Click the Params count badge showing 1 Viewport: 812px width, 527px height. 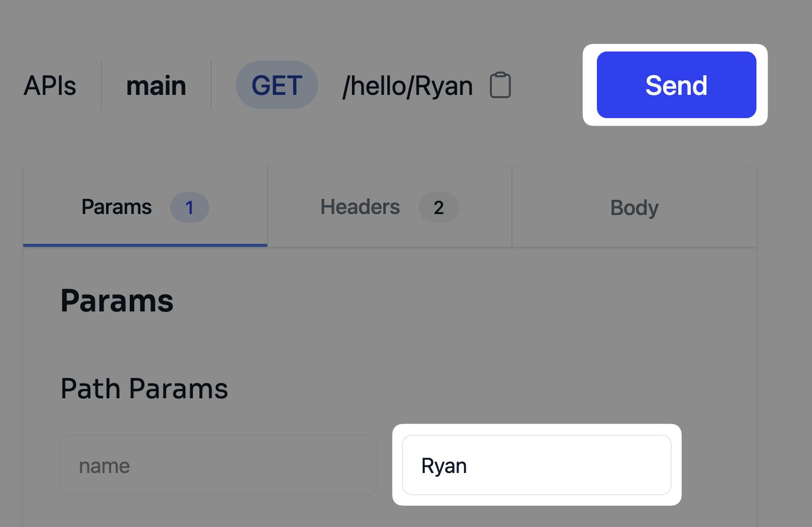pos(189,207)
